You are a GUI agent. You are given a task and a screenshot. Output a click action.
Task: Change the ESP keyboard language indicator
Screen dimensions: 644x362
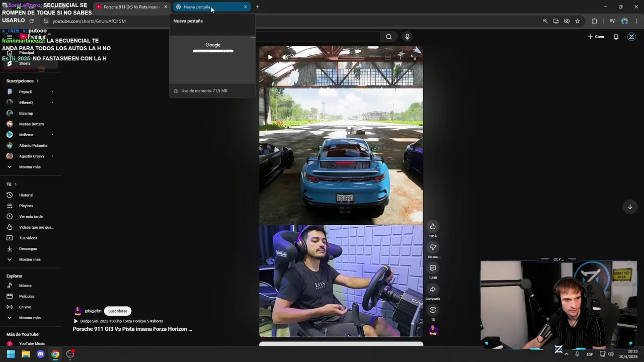(590, 354)
